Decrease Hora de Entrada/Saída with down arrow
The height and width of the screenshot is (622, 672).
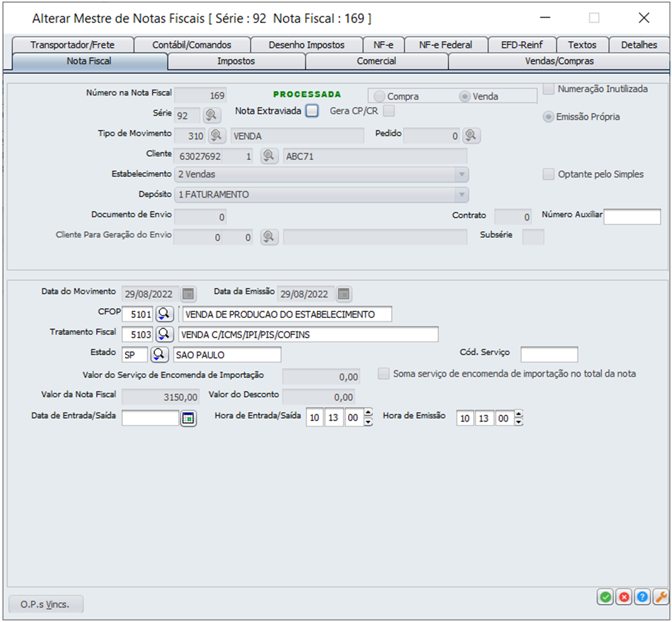[368, 422]
